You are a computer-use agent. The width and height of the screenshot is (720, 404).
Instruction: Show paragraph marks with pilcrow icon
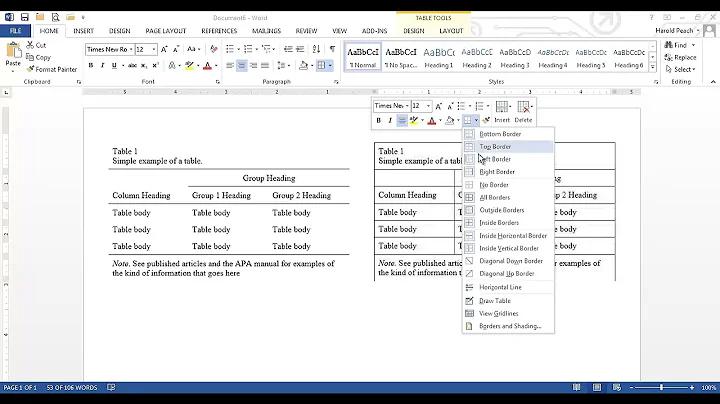tap(332, 49)
